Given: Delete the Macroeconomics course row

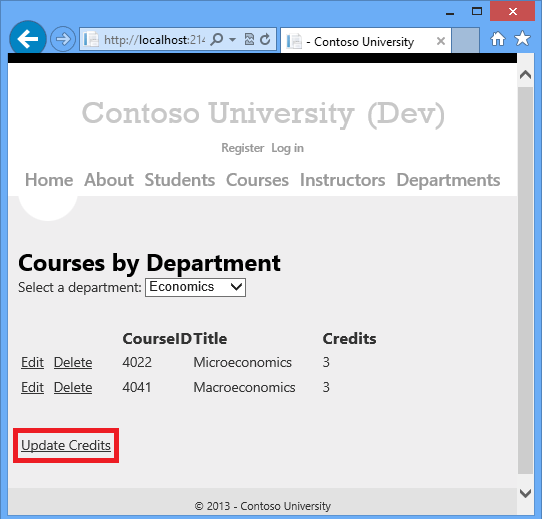Looking at the screenshot, I should 73,387.
